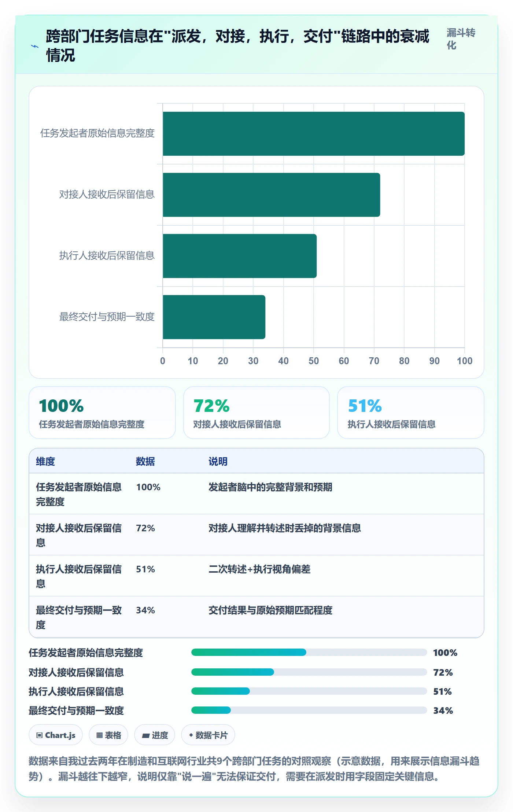Click the 最终交付与预期一致度 chart bar
This screenshot has height=812, width=513.
click(x=214, y=317)
